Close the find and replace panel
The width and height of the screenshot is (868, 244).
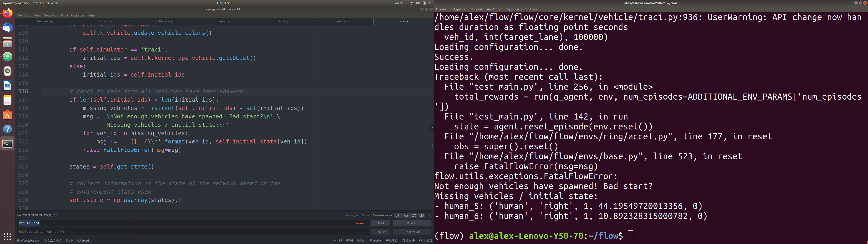(x=430, y=215)
